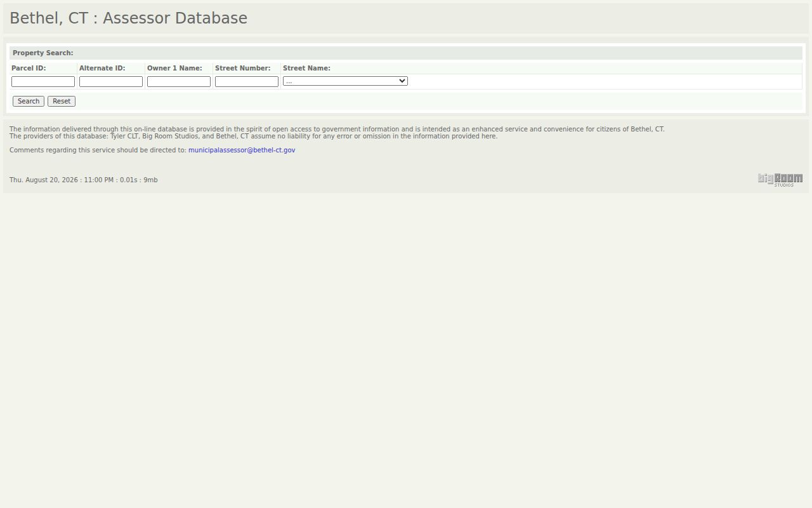This screenshot has height=508, width=812.
Task: Click the Street Number label
Action: [x=243, y=68]
